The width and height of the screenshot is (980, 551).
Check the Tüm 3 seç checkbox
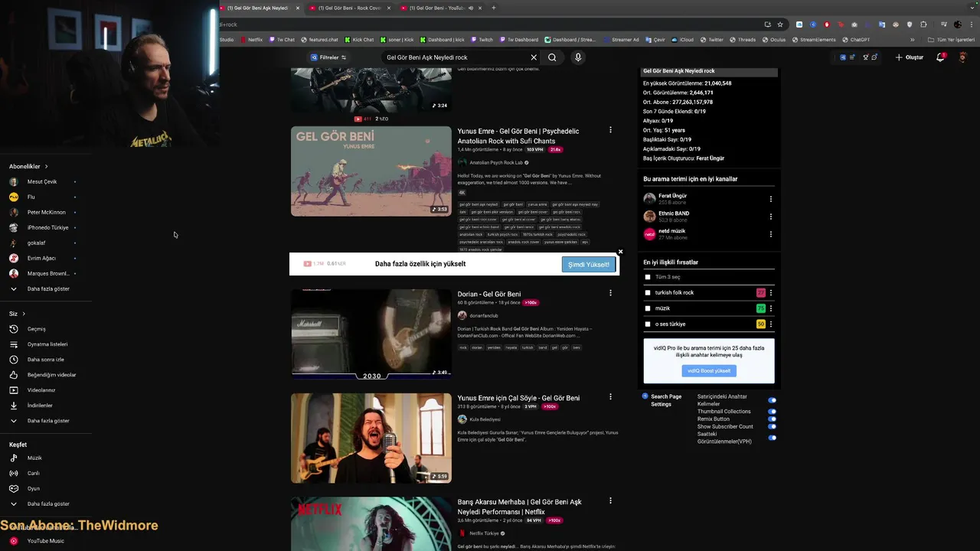[648, 277]
